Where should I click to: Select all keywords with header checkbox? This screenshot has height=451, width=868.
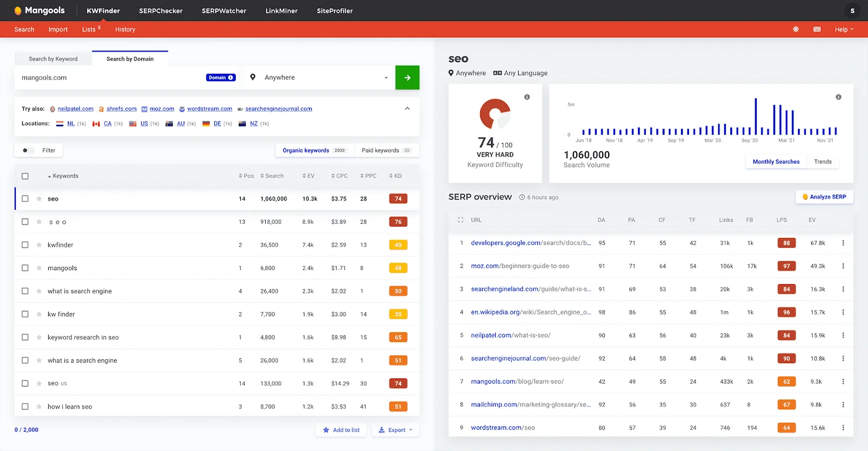25,176
